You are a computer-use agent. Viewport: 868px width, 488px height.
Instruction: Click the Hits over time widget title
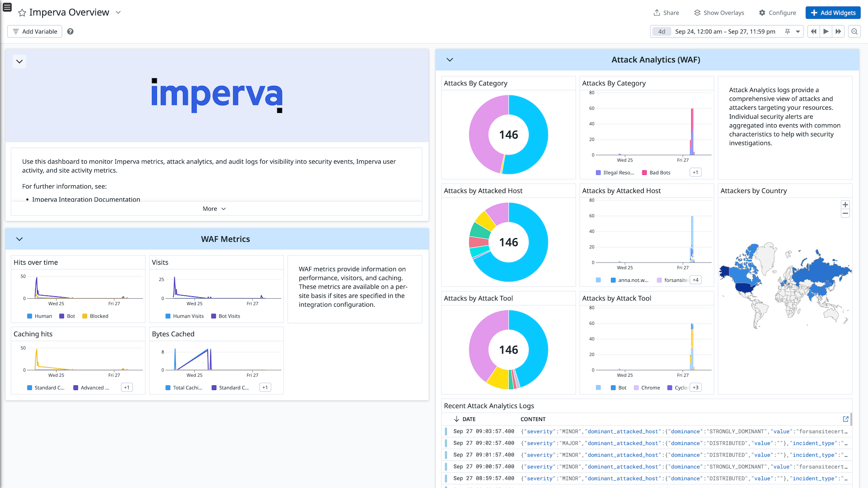tap(36, 263)
